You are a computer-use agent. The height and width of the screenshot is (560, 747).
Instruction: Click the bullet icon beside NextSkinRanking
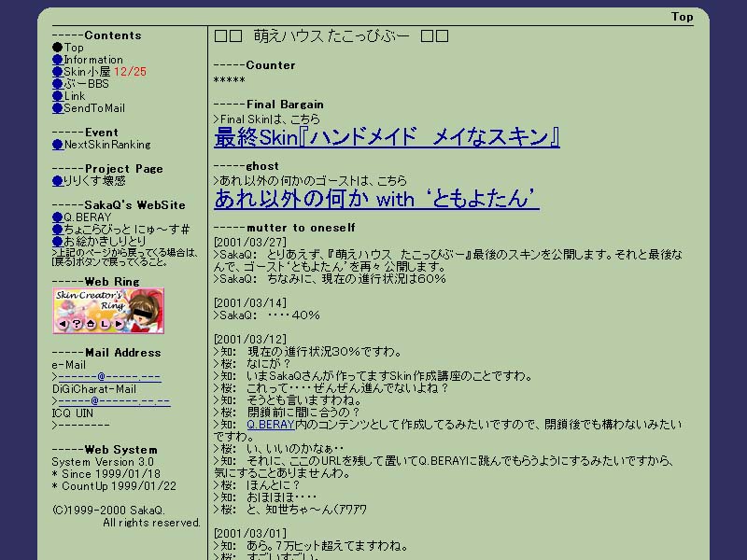click(x=57, y=145)
